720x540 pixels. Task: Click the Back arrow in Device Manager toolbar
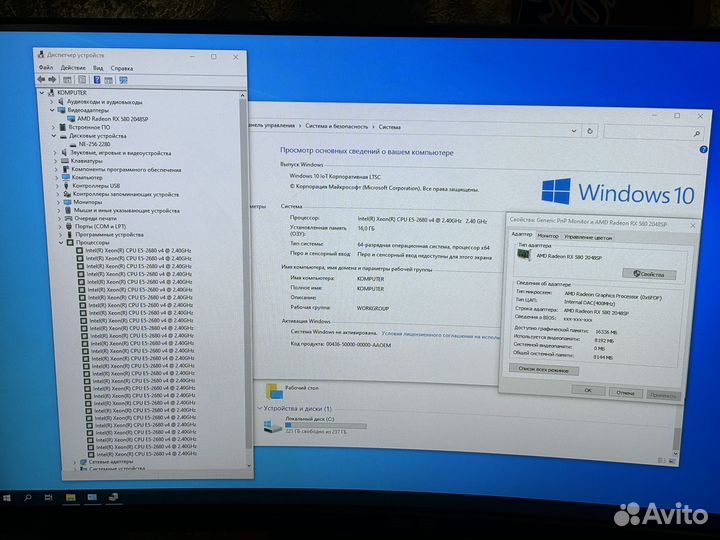(x=42, y=79)
